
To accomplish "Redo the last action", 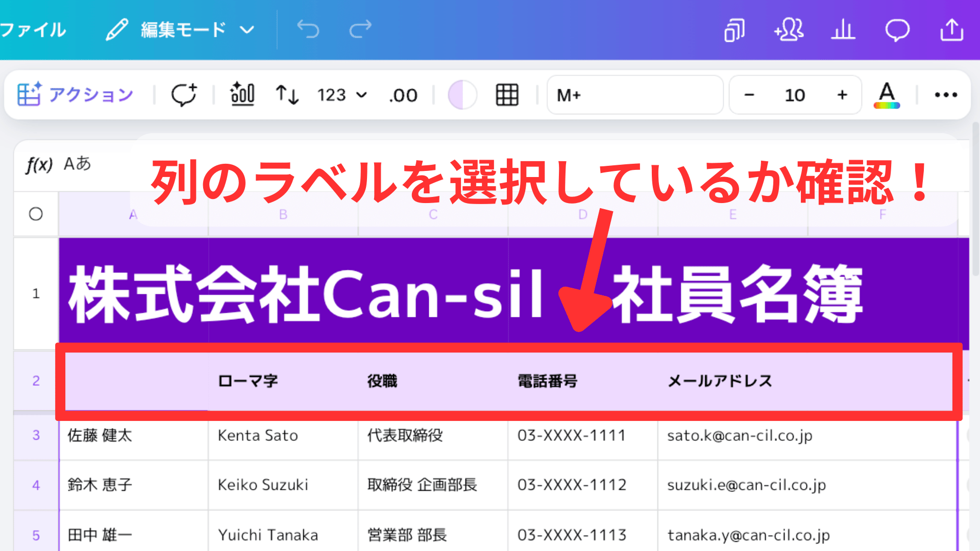I will point(360,30).
